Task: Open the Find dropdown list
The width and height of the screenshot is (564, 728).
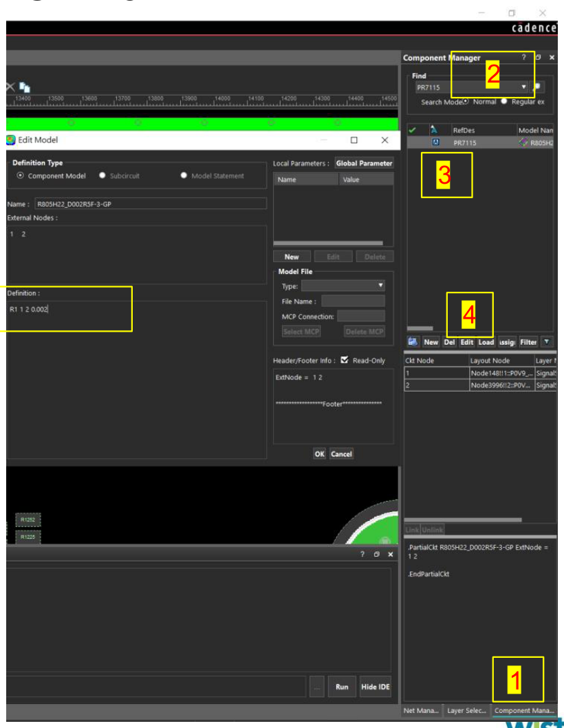Action: [523, 87]
